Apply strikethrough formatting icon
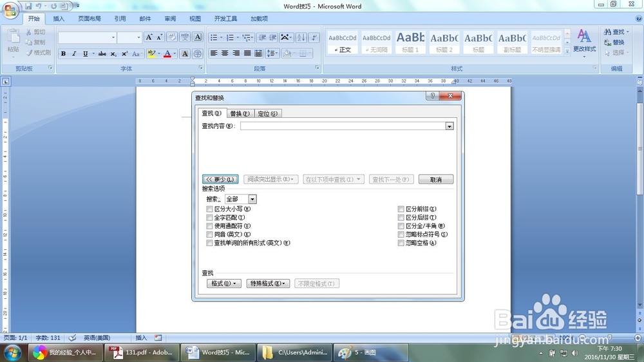The height and width of the screenshot is (362, 644). (102, 53)
